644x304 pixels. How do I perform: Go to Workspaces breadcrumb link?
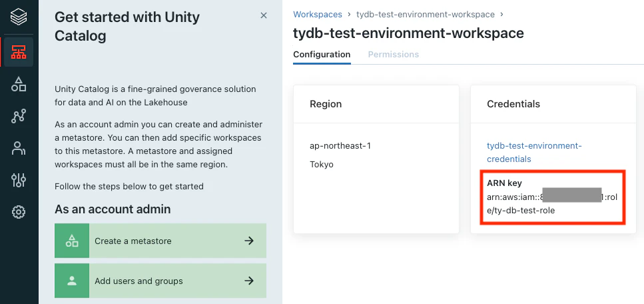tap(318, 15)
